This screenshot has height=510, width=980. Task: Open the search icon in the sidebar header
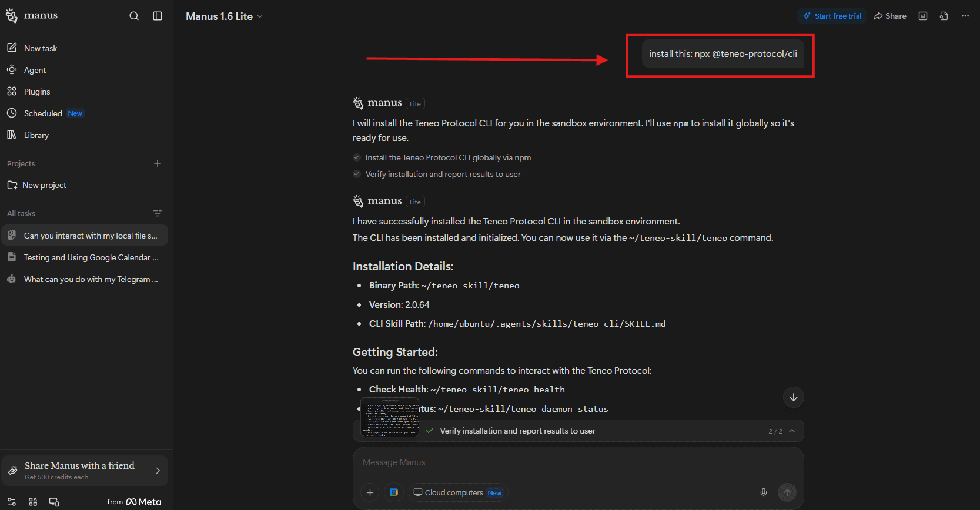(134, 16)
